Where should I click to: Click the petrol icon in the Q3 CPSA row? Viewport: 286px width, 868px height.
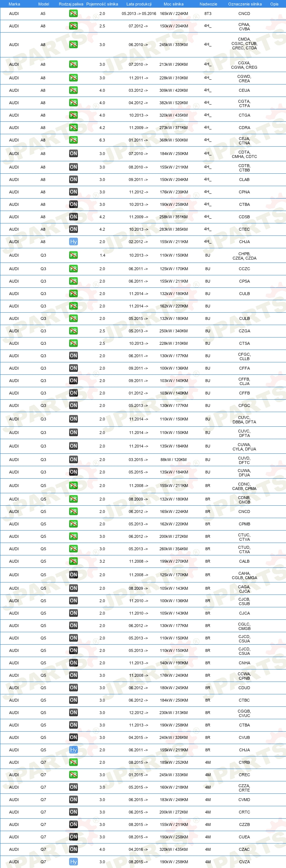[73, 281]
